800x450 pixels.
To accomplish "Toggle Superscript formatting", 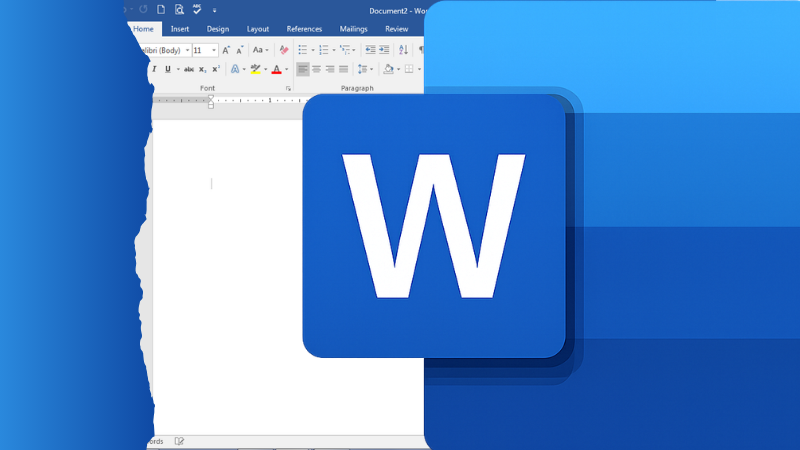I will 216,69.
